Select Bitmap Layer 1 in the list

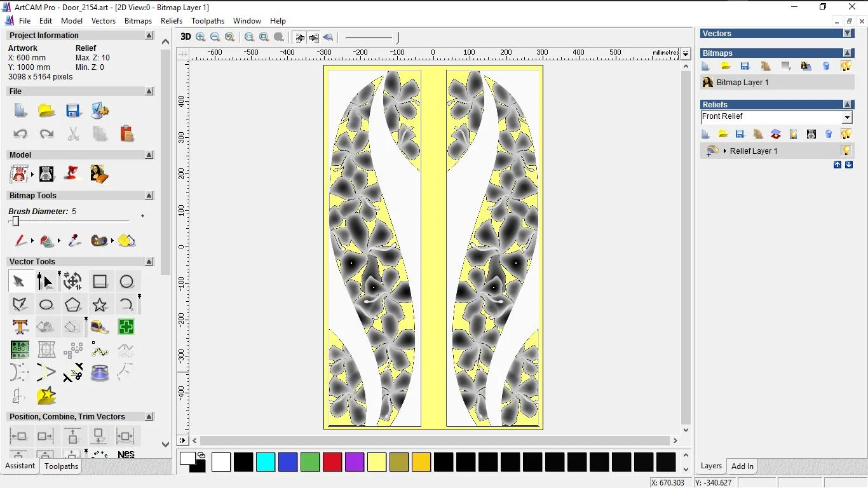[742, 83]
